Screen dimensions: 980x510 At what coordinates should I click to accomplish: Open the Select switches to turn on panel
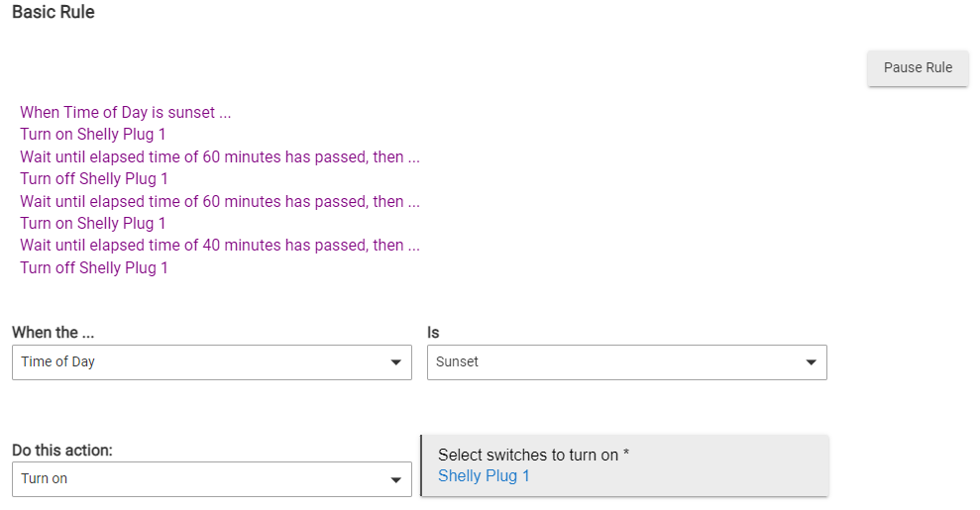[625, 465]
